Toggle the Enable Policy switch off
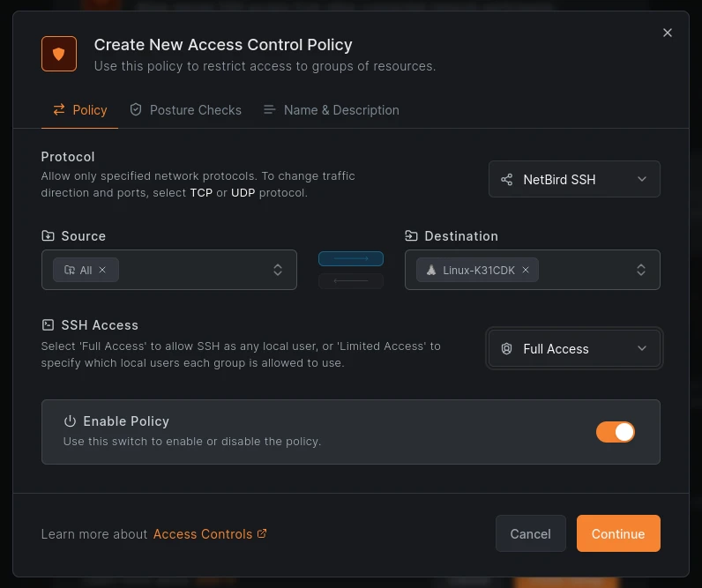 (615, 432)
